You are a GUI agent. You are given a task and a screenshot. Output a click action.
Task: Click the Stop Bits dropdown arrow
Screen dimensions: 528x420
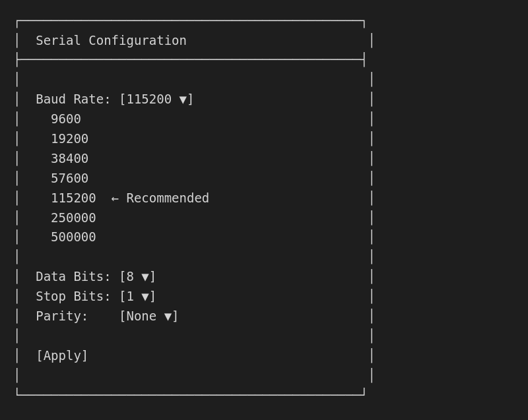pyautogui.click(x=146, y=297)
